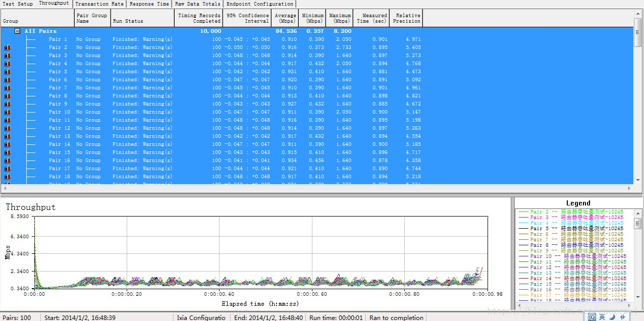Screen dimensions: 644x321
Task: Click the Run time: 00:00:01 status entry
Action: pyautogui.click(x=337, y=317)
